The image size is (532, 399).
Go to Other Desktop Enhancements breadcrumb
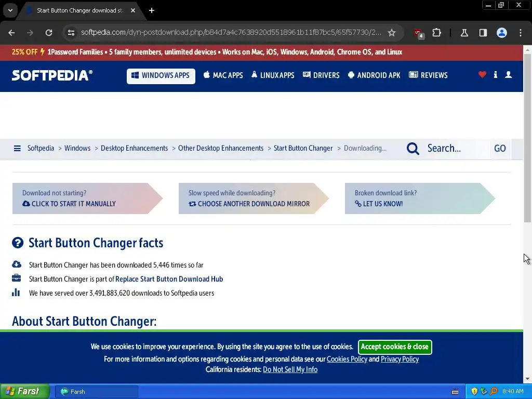click(220, 148)
